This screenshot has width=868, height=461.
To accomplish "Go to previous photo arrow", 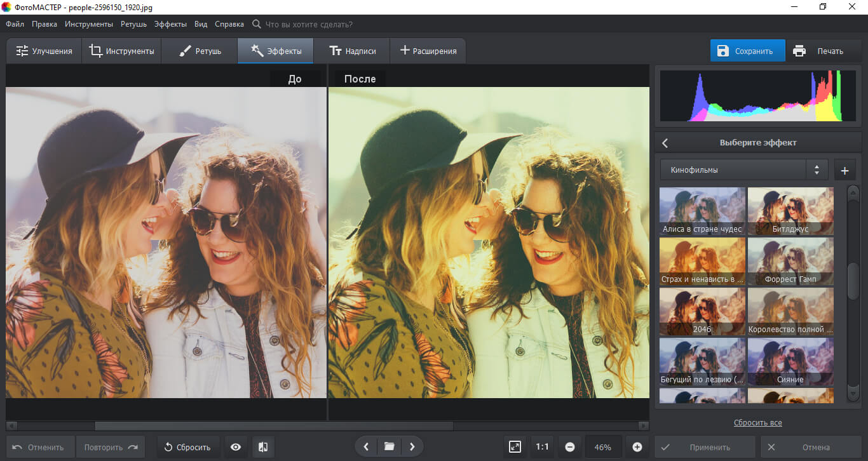I will [367, 447].
